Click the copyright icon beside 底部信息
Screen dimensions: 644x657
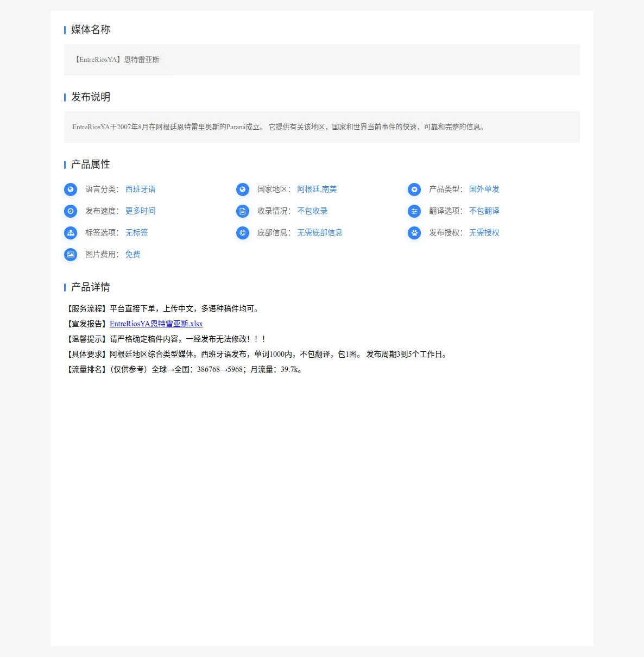(x=243, y=233)
